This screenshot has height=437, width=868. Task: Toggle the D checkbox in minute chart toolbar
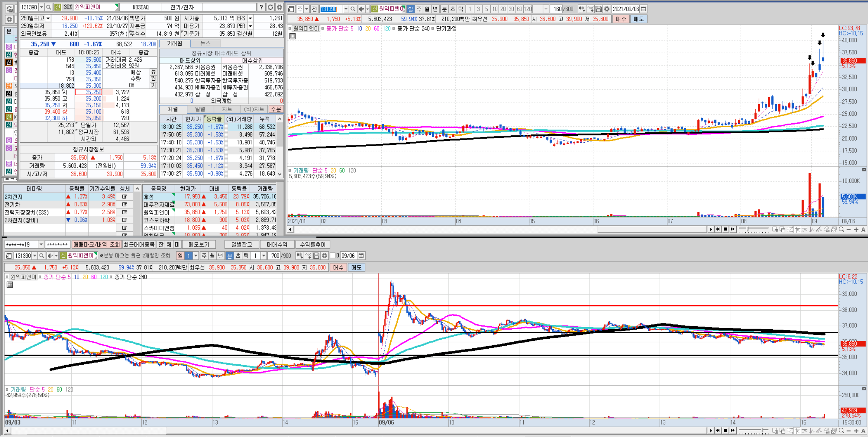click(x=333, y=256)
